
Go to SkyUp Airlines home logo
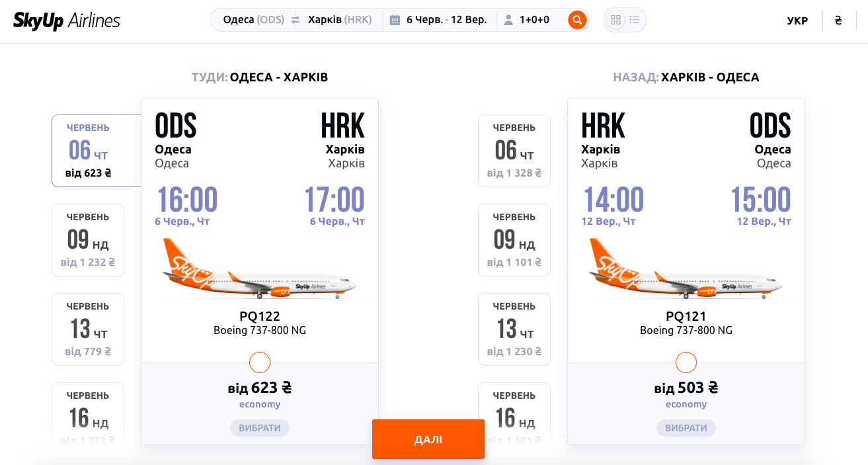click(x=67, y=21)
